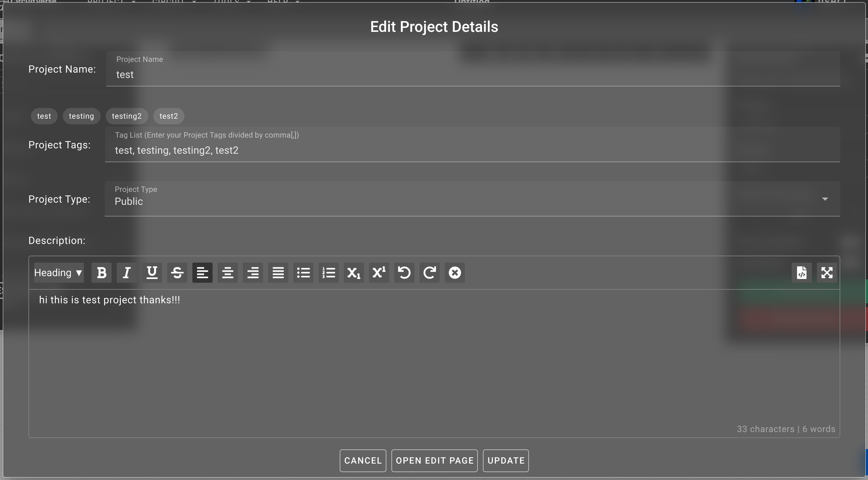Toggle bold formatting in the description editor
This screenshot has width=868, height=480.
click(101, 273)
